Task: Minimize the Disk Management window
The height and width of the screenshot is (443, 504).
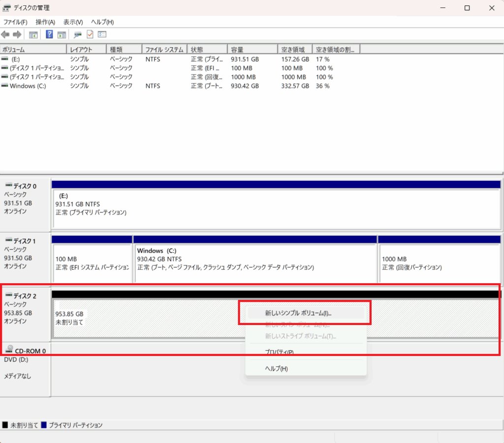Action: tap(443, 8)
